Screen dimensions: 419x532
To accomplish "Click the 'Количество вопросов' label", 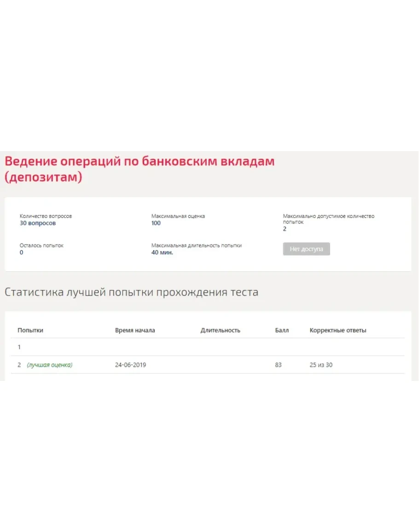I will [x=46, y=216].
